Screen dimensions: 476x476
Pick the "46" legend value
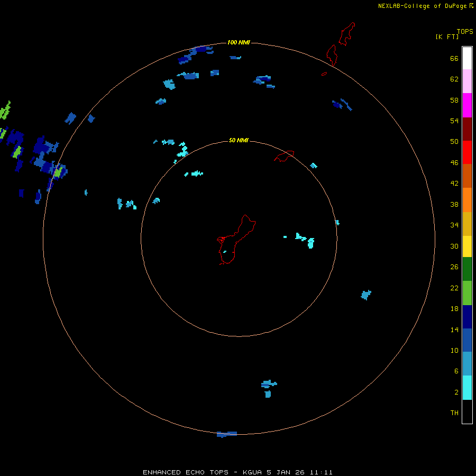[454, 163]
